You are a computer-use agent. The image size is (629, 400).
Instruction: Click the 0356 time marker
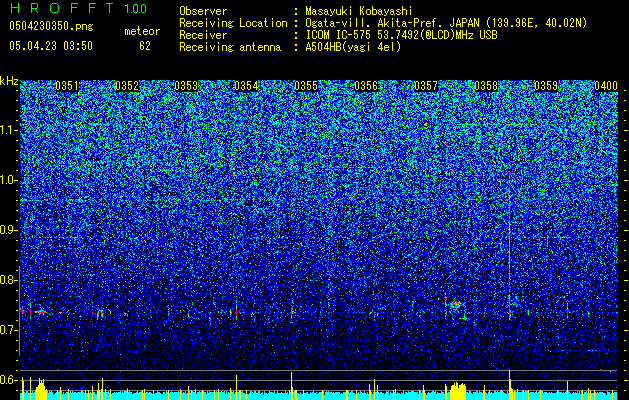(366, 86)
